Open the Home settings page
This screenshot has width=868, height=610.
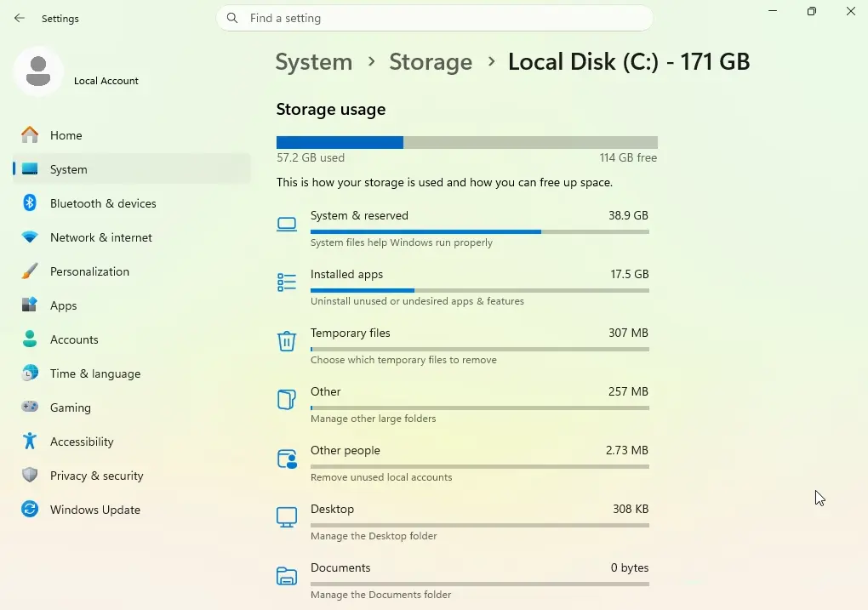(x=132, y=135)
